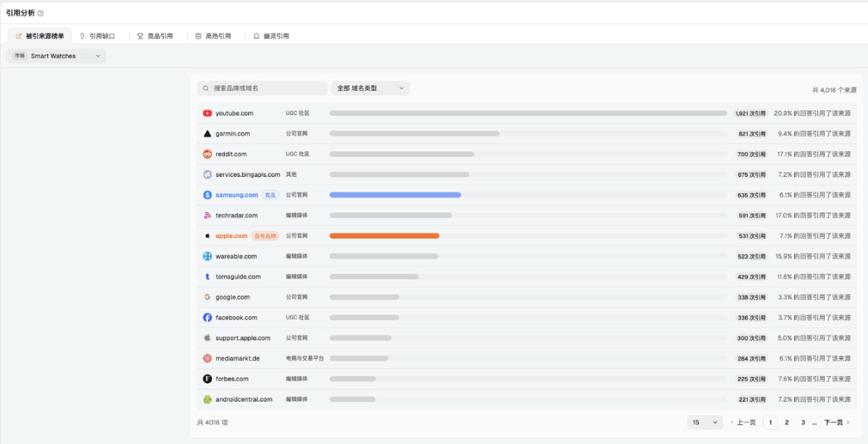Click the garmin.com triangle logo
The width and height of the screenshot is (868, 444).
(207, 134)
